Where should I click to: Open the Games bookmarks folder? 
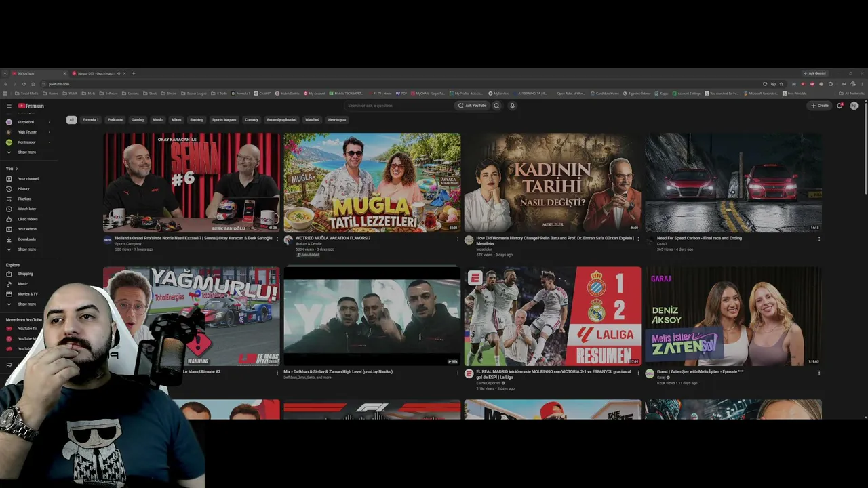[x=52, y=94]
